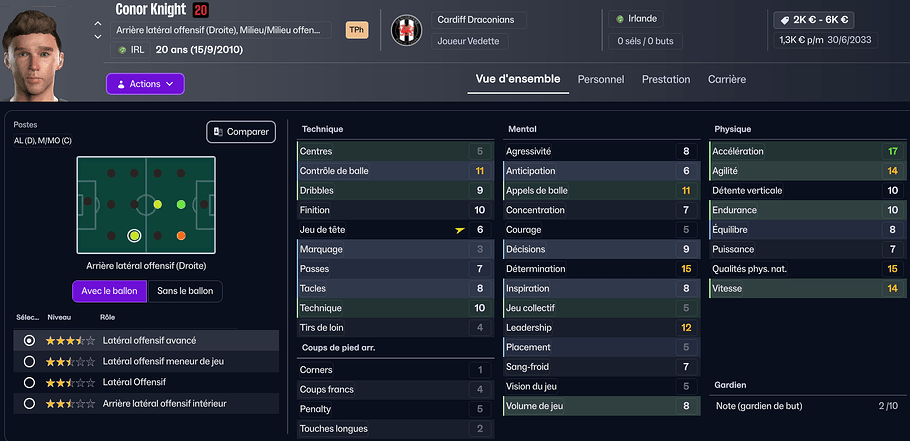
Task: Click the transfer value tag 2K € - 6K €
Action: pos(813,19)
